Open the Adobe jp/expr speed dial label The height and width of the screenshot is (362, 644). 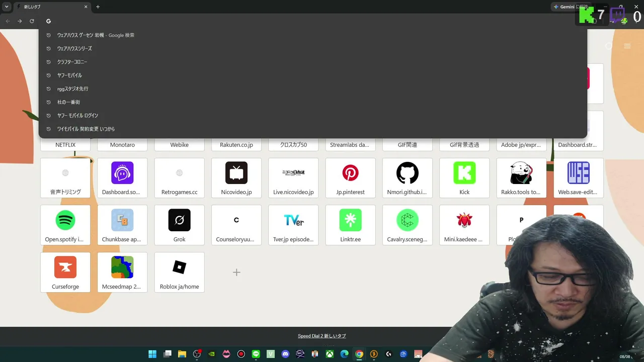(521, 145)
